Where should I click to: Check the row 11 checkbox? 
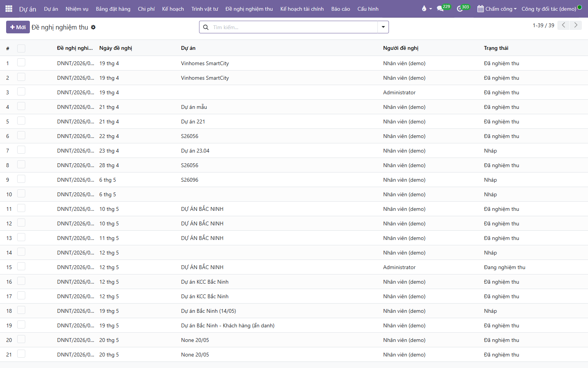21,209
